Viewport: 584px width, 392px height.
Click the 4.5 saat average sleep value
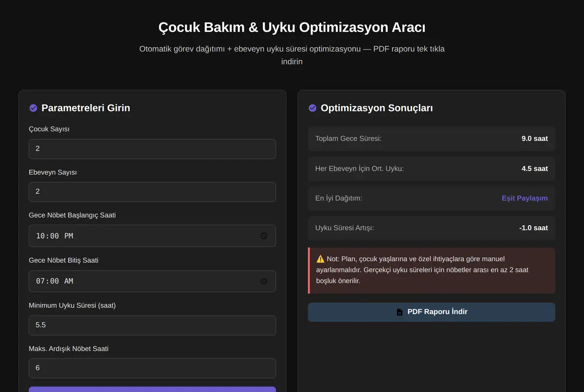click(x=534, y=169)
